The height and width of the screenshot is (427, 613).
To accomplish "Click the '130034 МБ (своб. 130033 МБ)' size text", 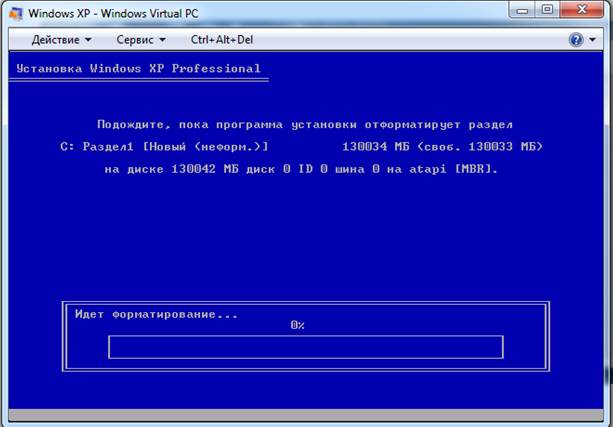I will click(443, 147).
